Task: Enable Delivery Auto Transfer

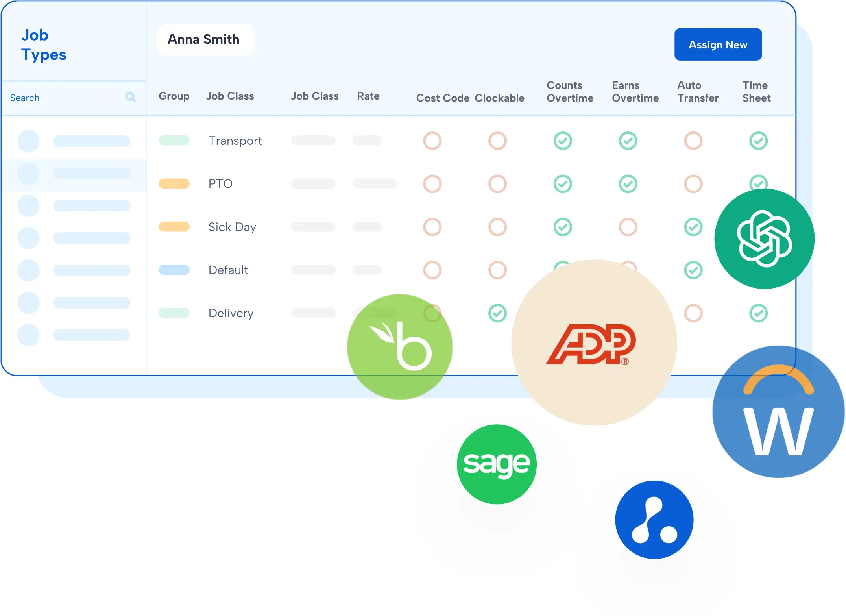Action: click(x=693, y=313)
